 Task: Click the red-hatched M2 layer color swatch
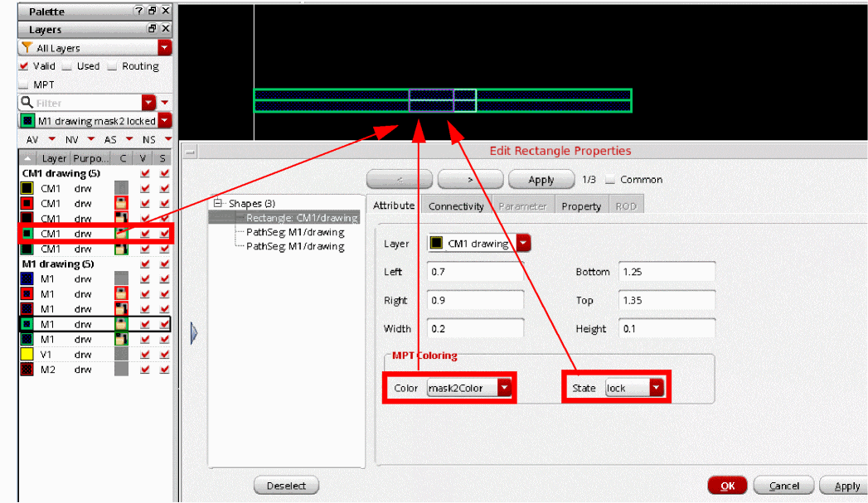pyautogui.click(x=27, y=369)
